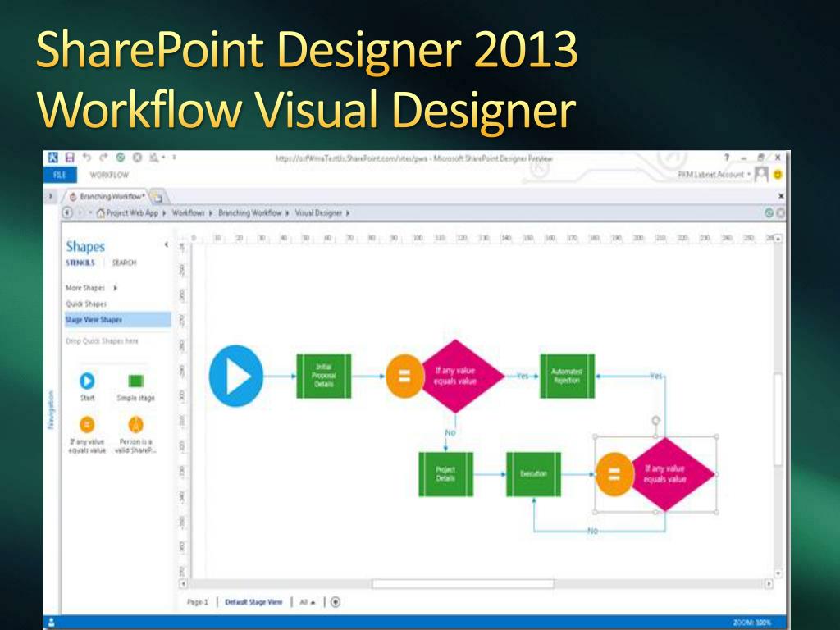
Task: Expand the arrow after Project Web App breadcrumb
Action: [164, 212]
